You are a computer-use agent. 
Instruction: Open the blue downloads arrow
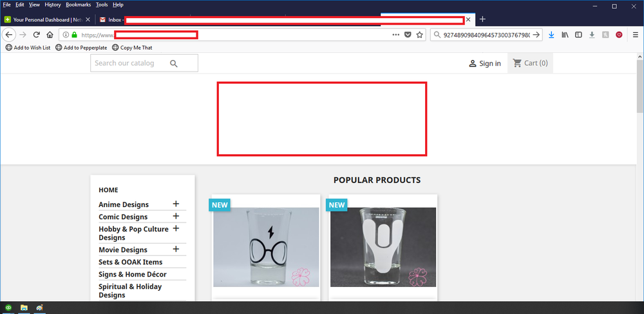tap(551, 35)
